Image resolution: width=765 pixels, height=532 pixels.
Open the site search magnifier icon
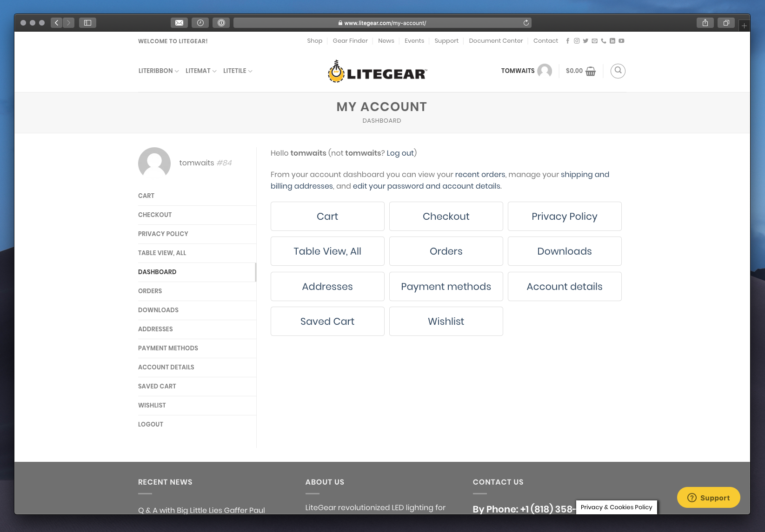(618, 71)
